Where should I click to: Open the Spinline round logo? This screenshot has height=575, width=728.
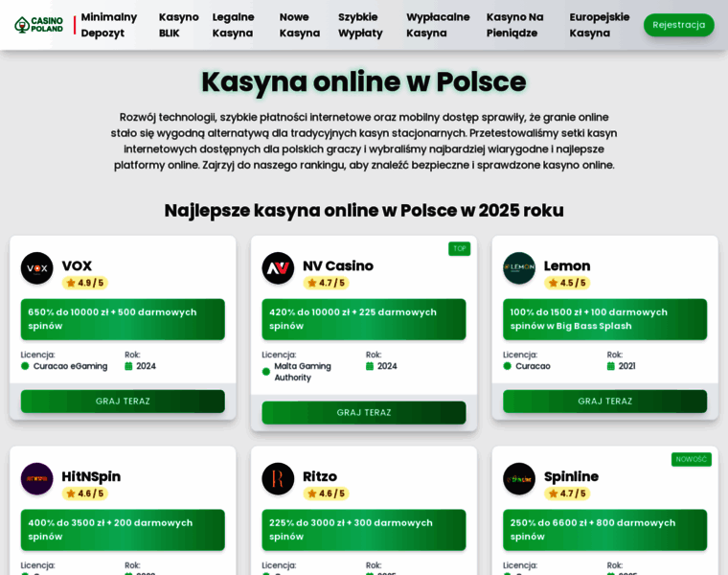tap(519, 478)
